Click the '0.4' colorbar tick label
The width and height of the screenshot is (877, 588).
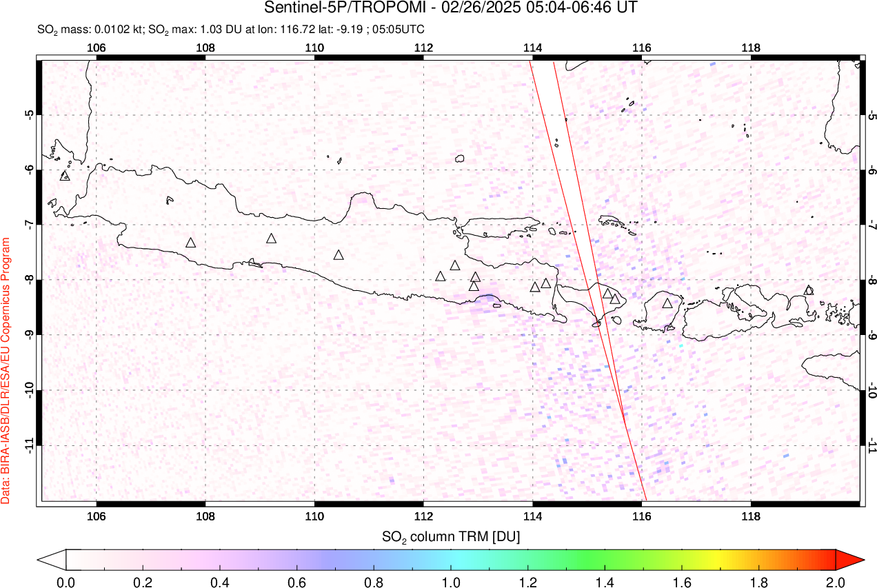(220, 582)
